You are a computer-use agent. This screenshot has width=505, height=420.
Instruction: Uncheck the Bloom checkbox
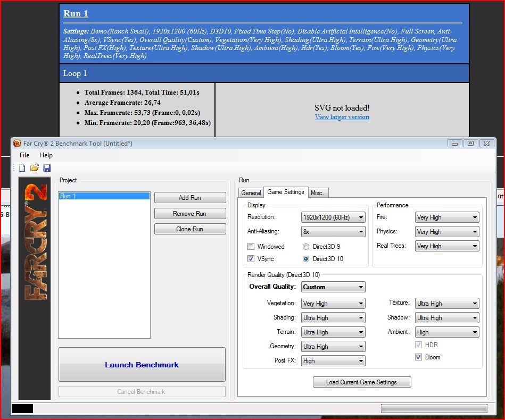[x=418, y=357]
